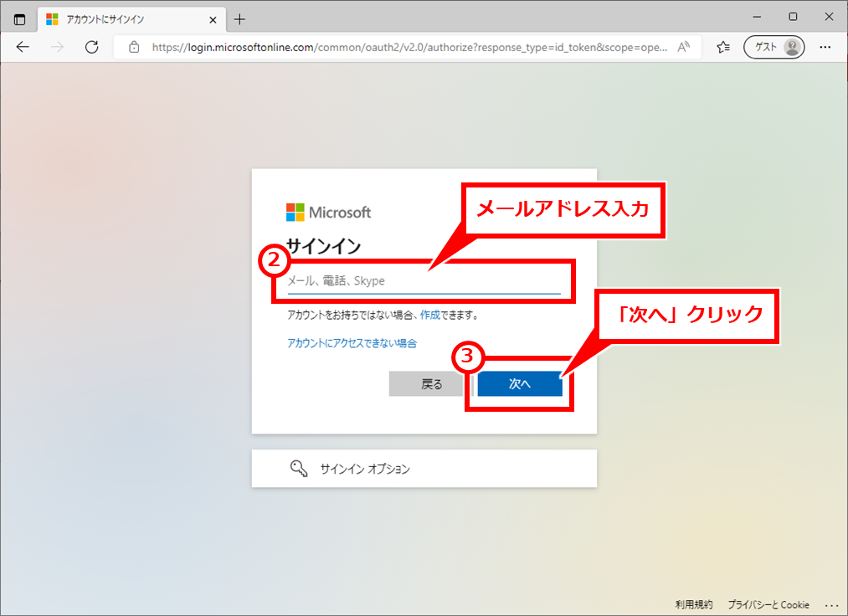Click the key icon beside サインイン オプション
848x616 pixels.
[x=299, y=469]
